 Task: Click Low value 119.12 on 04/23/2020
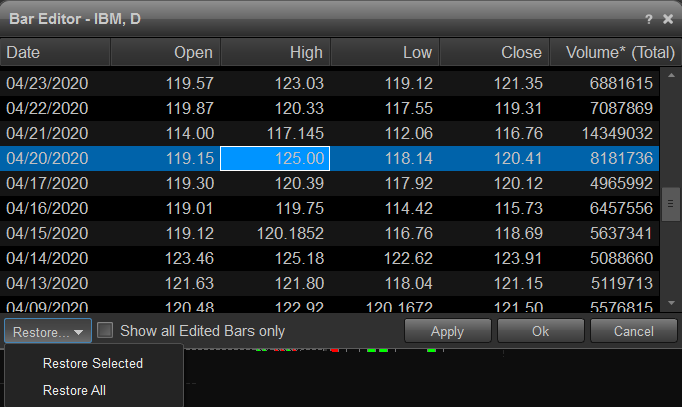click(x=409, y=83)
